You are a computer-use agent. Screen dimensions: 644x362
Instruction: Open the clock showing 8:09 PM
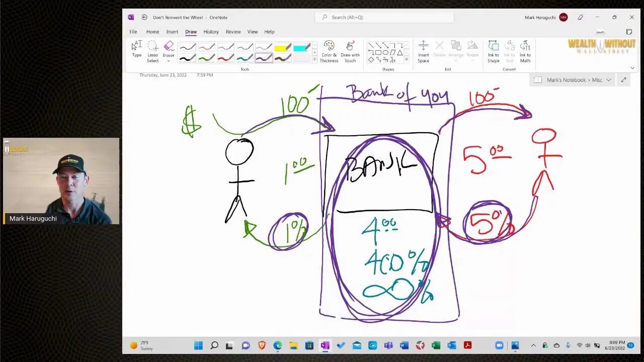pyautogui.click(x=615, y=345)
